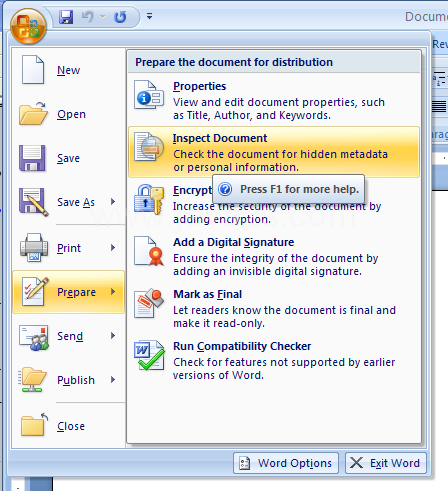The width and height of the screenshot is (448, 491).
Task: Click the Add a Digital Signature ribbon icon
Action: 149,251
